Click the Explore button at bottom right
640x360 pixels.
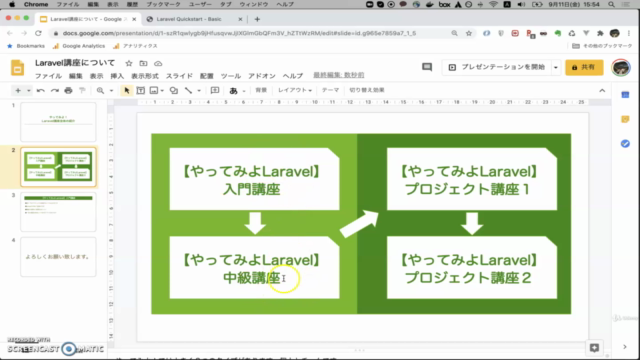pyautogui.click(x=594, y=347)
